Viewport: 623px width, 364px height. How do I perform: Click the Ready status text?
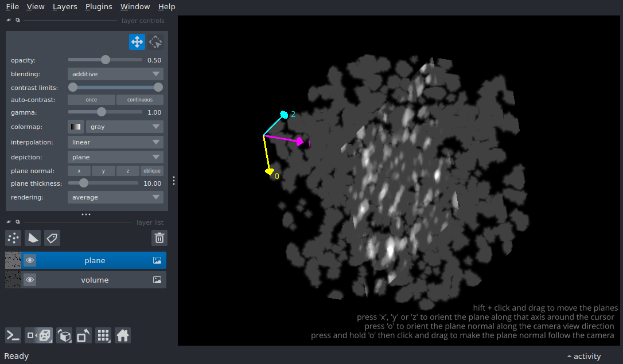click(x=16, y=356)
